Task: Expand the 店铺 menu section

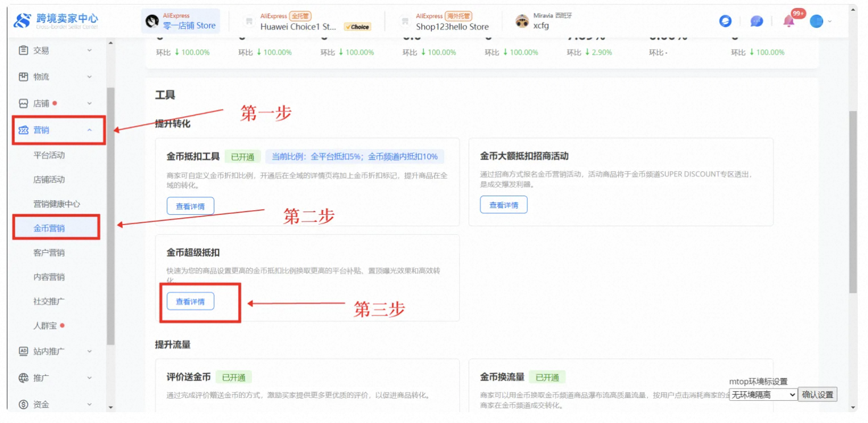Action: point(89,103)
